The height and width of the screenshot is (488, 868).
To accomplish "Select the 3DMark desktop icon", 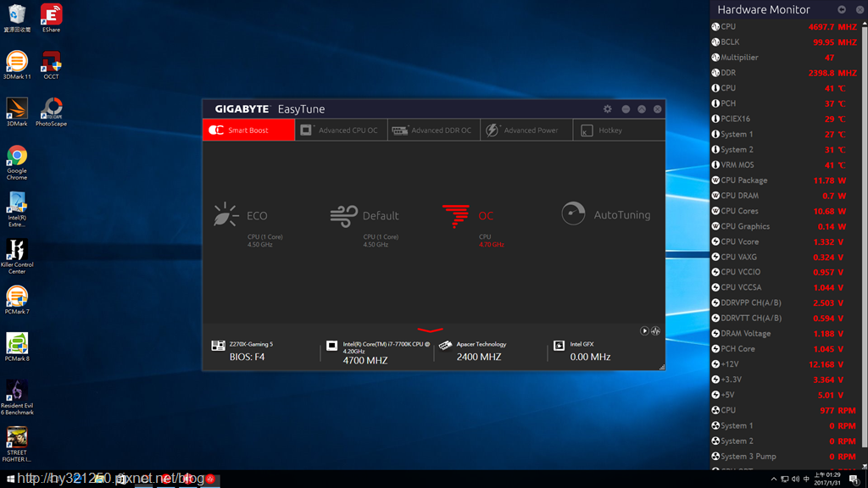I will [17, 112].
